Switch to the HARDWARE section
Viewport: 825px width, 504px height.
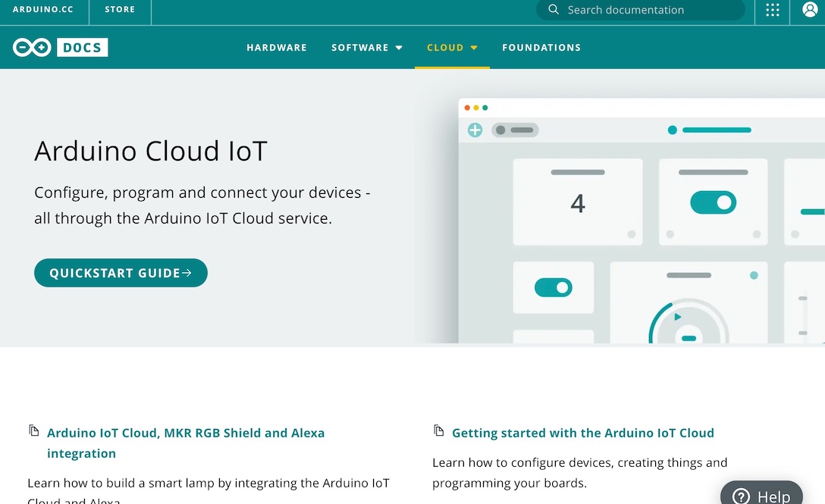[x=277, y=47]
